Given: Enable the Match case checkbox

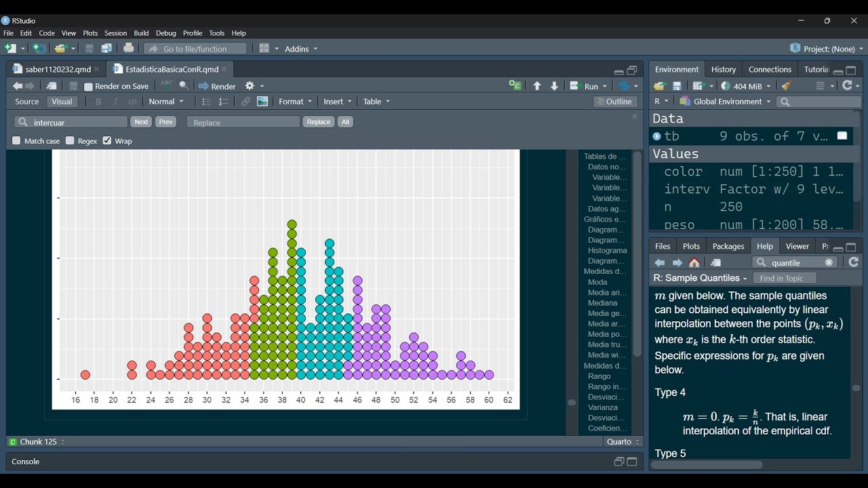Looking at the screenshot, I should 17,141.
